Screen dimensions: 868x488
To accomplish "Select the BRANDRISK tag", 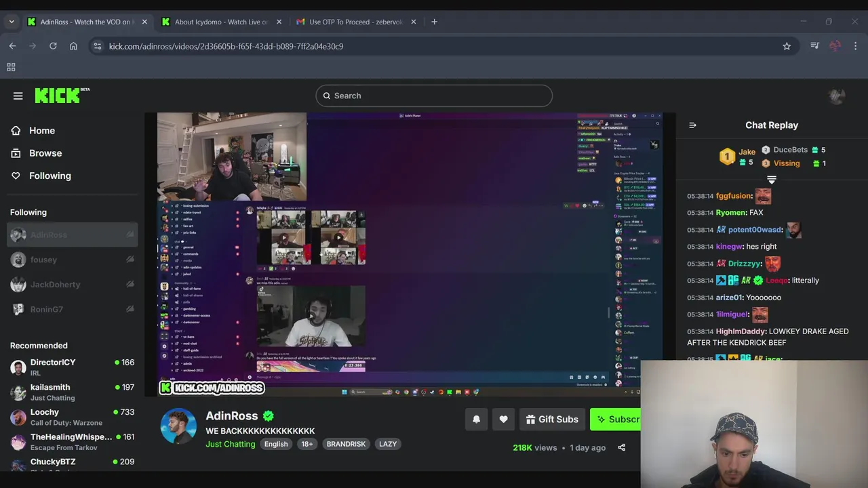I will tap(346, 444).
